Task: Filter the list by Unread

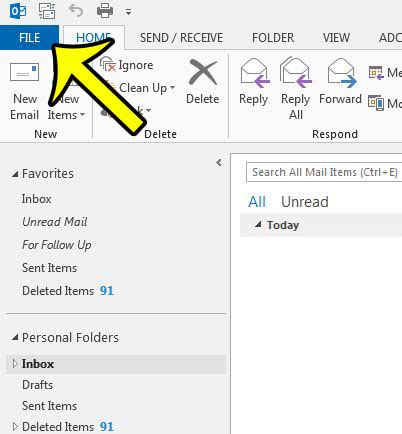Action: pyautogui.click(x=305, y=202)
